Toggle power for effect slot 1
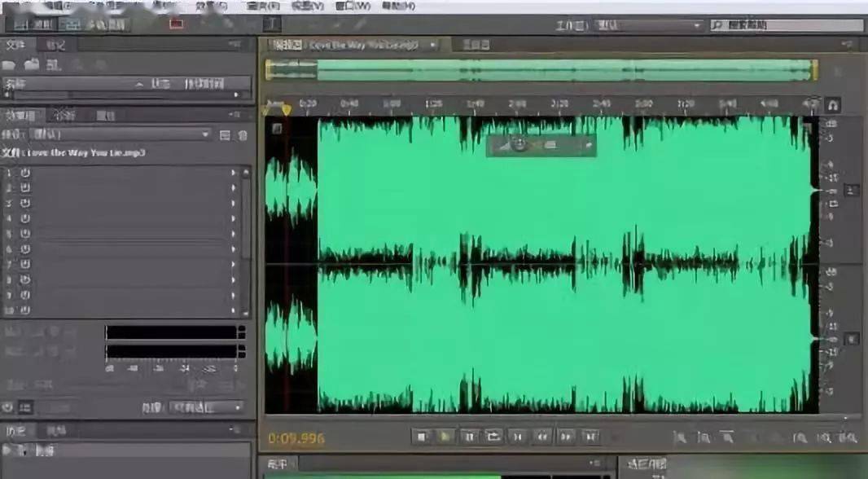The height and width of the screenshot is (479, 868). coord(25,173)
